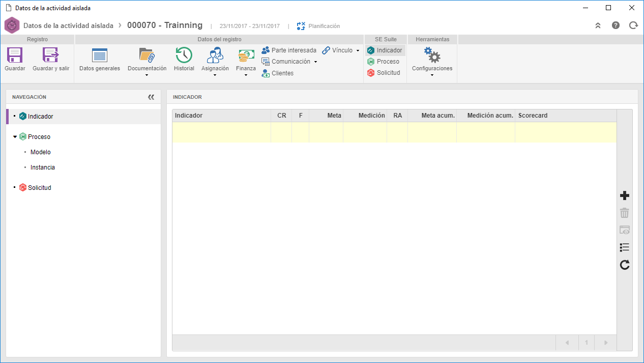Select Solicitud in SE Suite group
Image resolution: width=644 pixels, height=363 pixels.
(x=384, y=73)
